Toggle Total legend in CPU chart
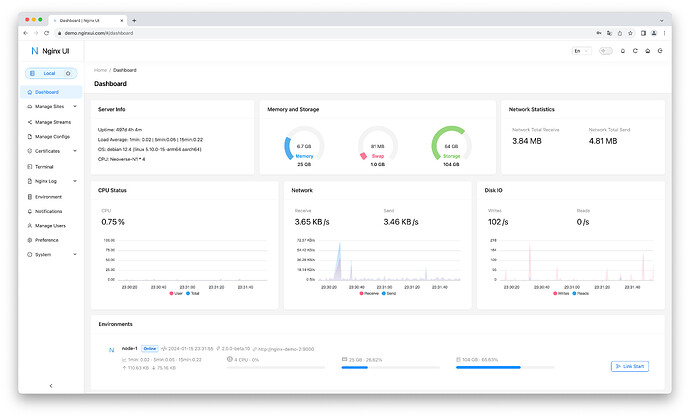The image size is (690, 417). [x=193, y=293]
